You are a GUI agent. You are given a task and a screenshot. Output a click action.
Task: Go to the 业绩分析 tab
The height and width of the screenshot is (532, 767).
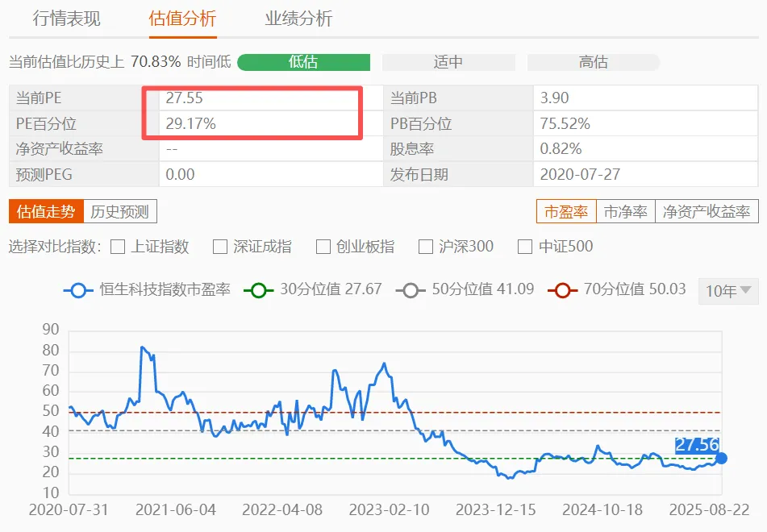tap(298, 19)
